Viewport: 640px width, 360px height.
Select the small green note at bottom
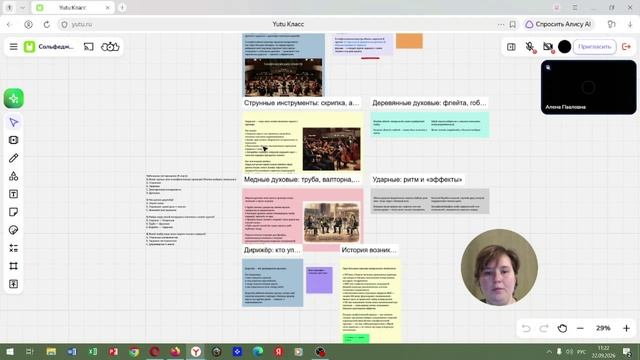[x=356, y=338]
